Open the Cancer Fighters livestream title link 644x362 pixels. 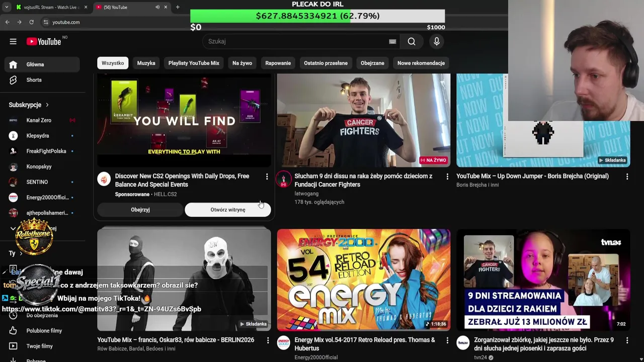pyautogui.click(x=363, y=180)
